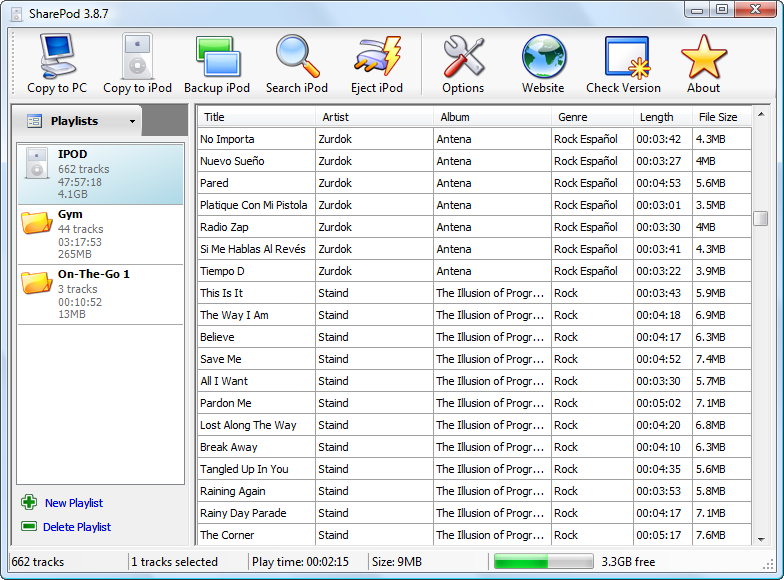Click the Eject iPod icon
This screenshot has width=784, height=580.
coord(377,56)
